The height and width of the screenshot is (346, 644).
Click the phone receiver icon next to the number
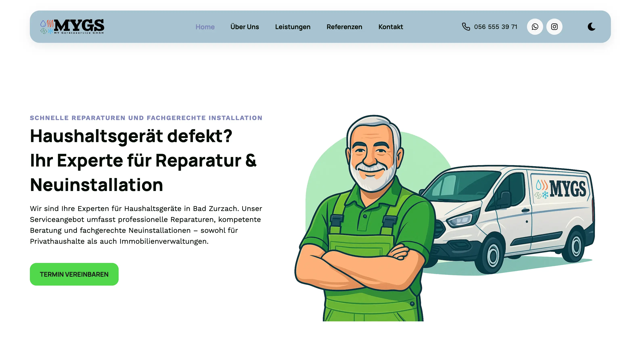[x=466, y=27]
